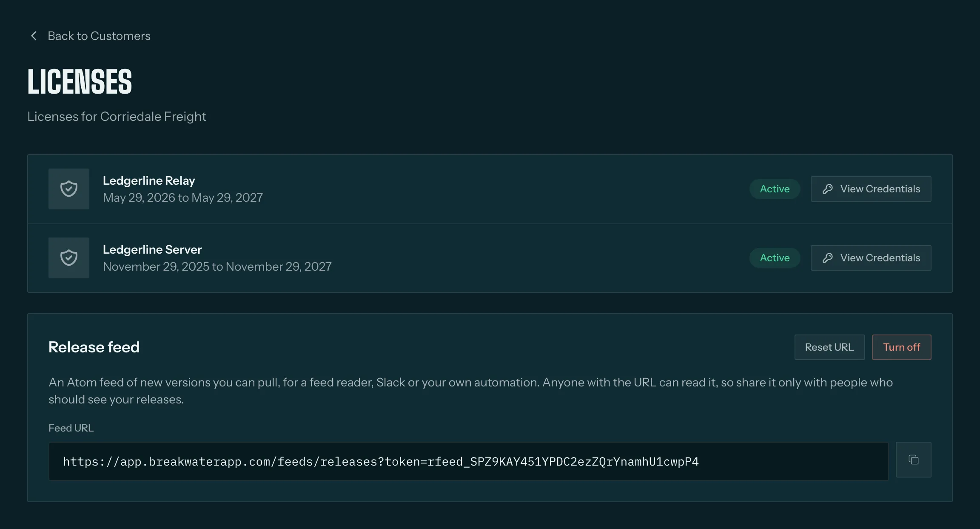Image resolution: width=980 pixels, height=529 pixels.
Task: Click the Release feed heading
Action: [x=94, y=347]
